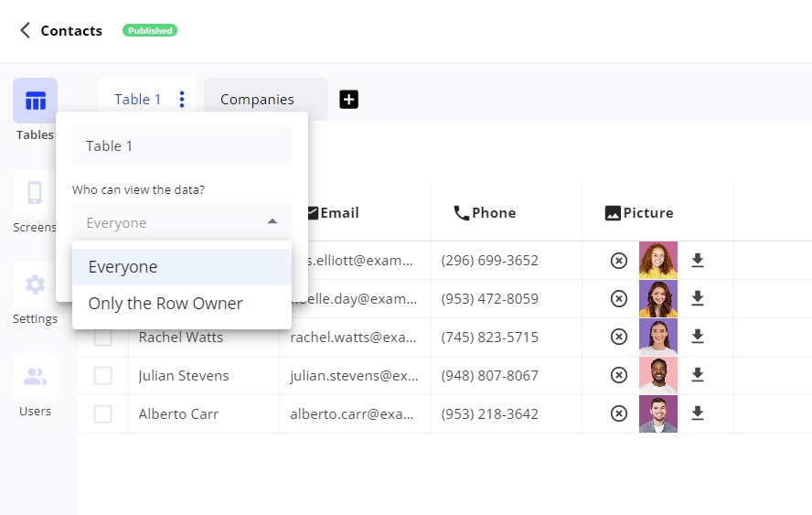
Task: Open the Settings gear in sidebar
Action: pos(35,284)
